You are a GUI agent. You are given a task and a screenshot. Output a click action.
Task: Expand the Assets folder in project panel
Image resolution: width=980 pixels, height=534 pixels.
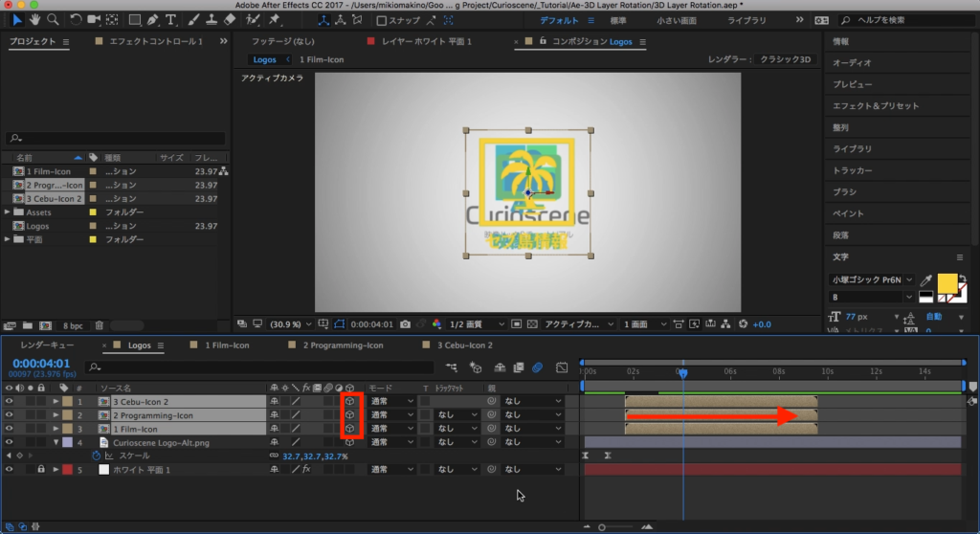8,211
